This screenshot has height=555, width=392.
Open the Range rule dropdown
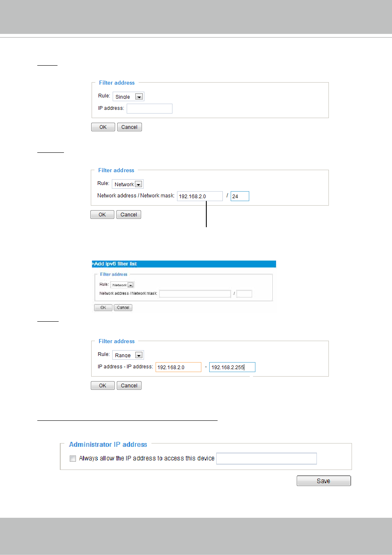(x=128, y=355)
